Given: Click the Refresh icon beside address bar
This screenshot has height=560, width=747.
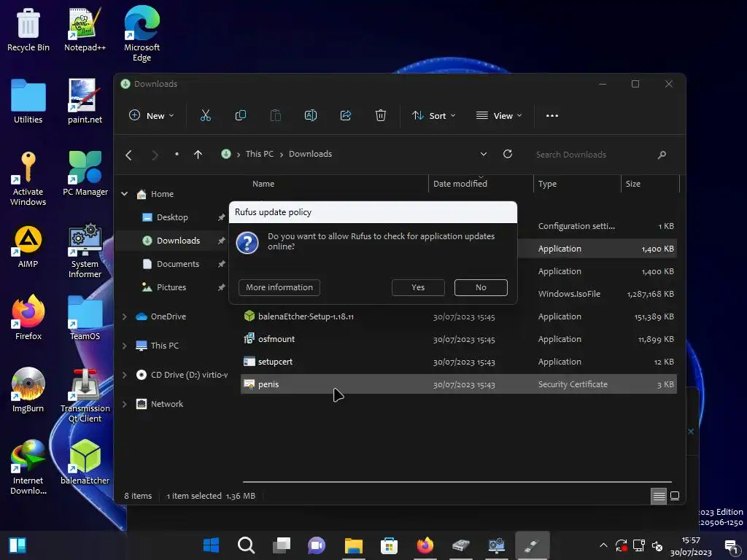Looking at the screenshot, I should [x=508, y=154].
